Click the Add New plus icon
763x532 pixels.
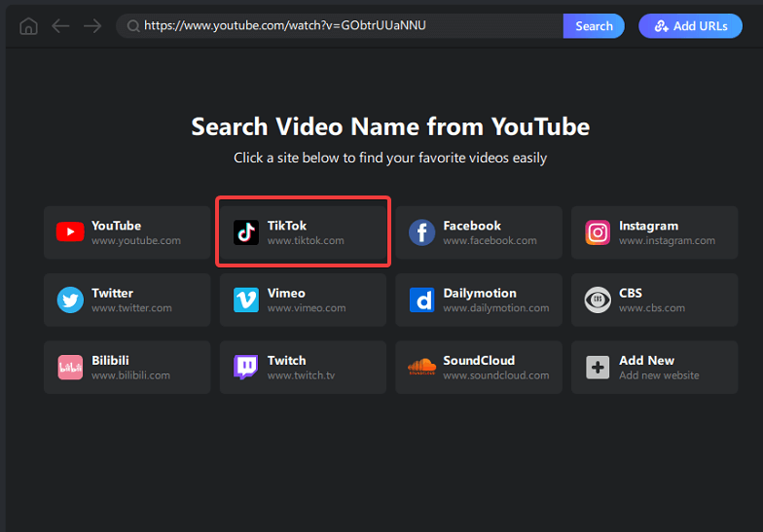point(598,368)
